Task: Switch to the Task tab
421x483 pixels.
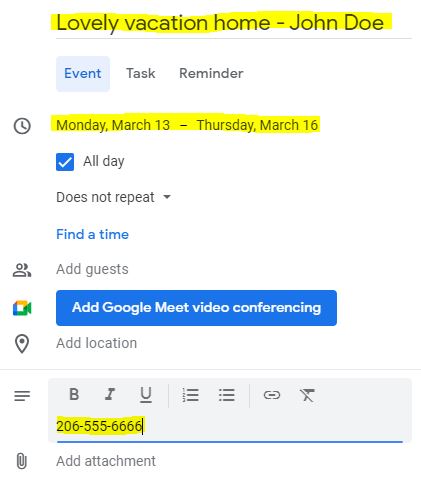Action: click(x=141, y=74)
